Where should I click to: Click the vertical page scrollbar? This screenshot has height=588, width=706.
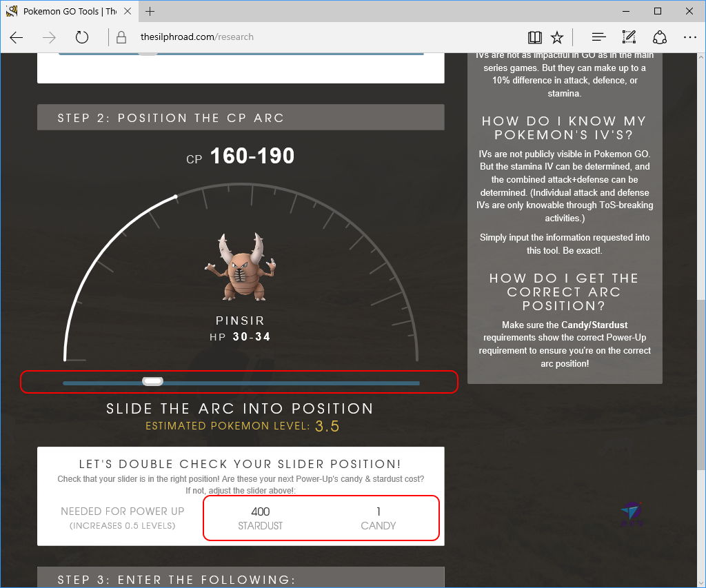pos(701,385)
